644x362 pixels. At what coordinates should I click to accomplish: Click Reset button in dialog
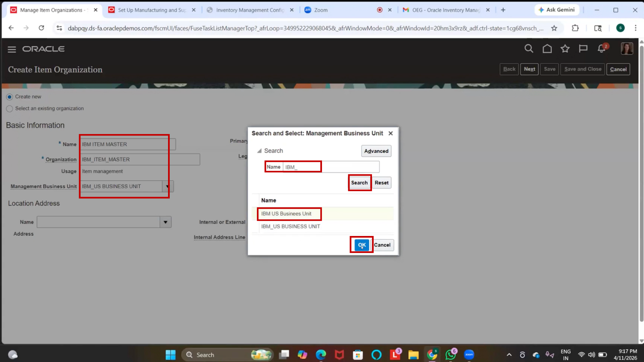point(381,183)
